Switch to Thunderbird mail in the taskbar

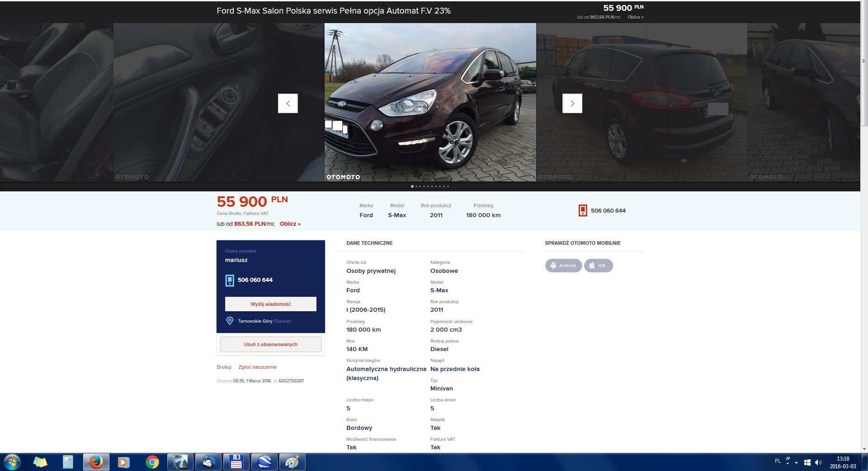pyautogui.click(x=208, y=462)
